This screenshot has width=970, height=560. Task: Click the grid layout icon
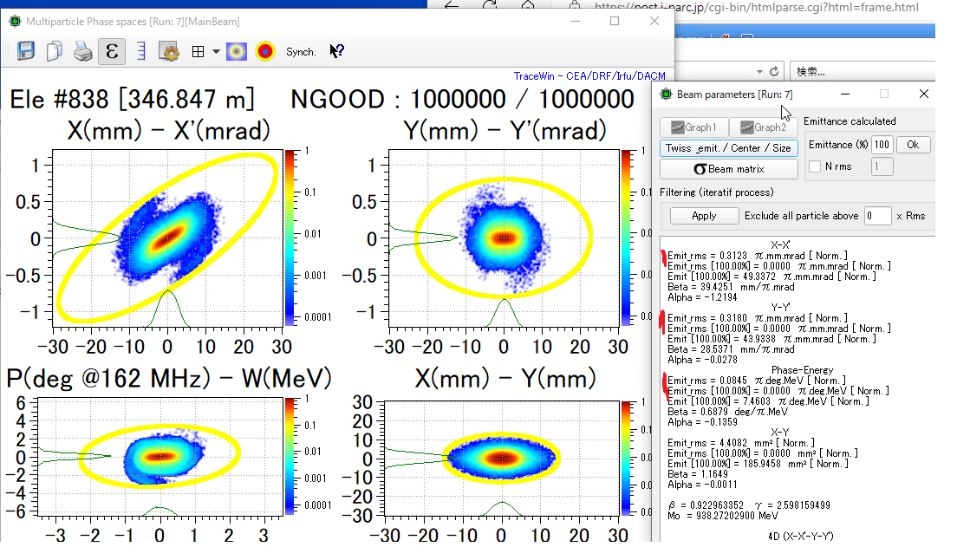pos(198,51)
